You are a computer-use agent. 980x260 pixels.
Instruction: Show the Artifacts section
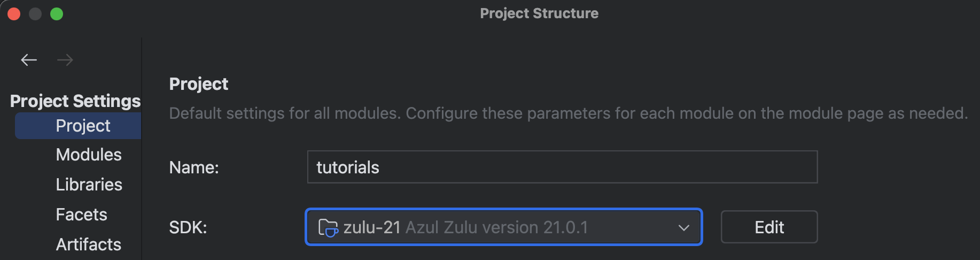click(x=89, y=244)
